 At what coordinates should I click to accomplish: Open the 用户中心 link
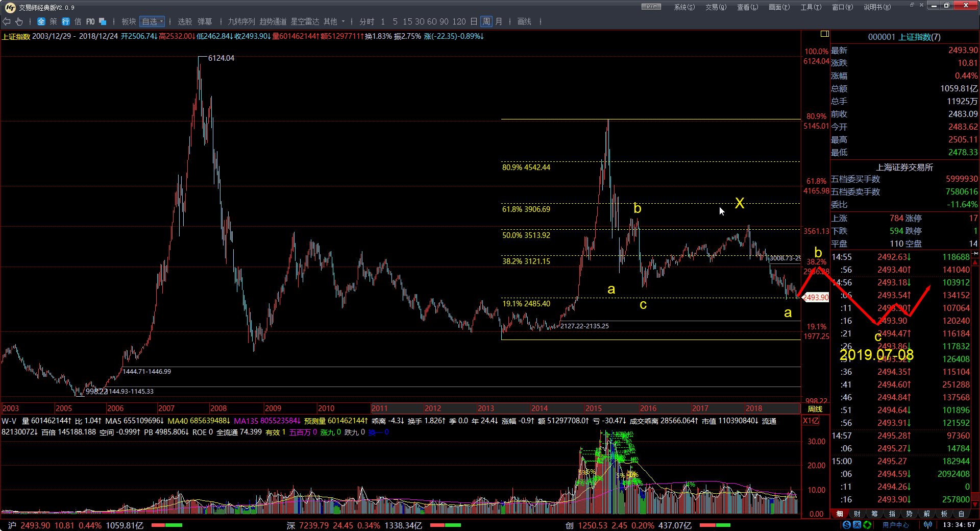tap(896, 525)
